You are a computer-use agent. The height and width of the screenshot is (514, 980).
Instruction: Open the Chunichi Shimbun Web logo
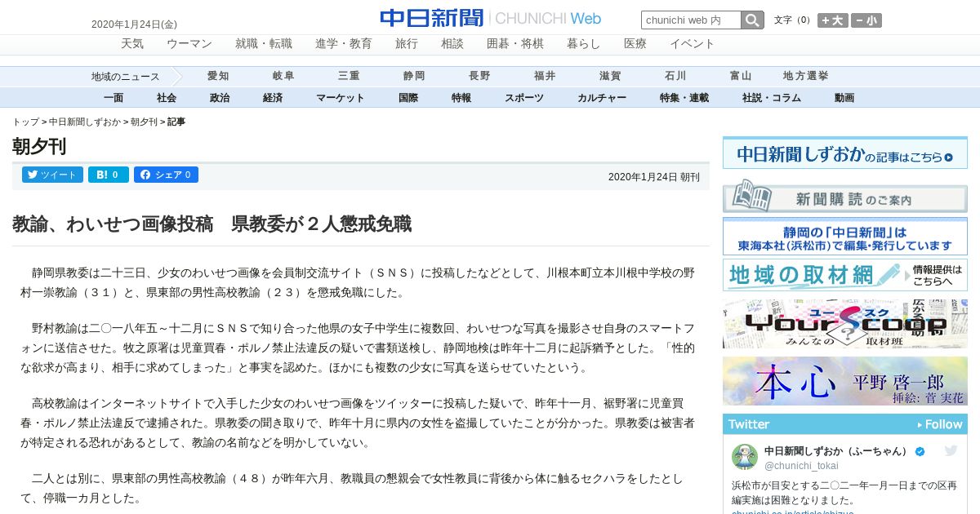pyautogui.click(x=490, y=18)
